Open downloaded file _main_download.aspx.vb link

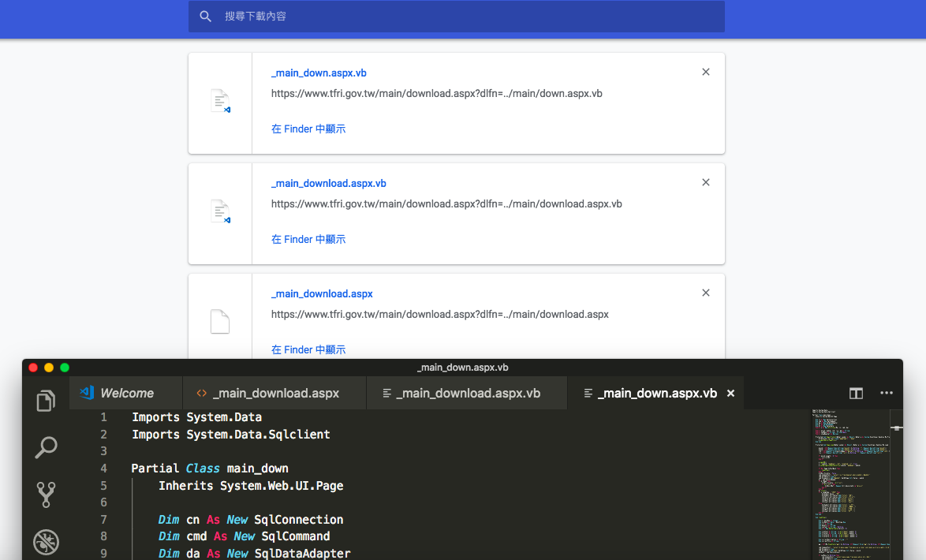click(328, 184)
